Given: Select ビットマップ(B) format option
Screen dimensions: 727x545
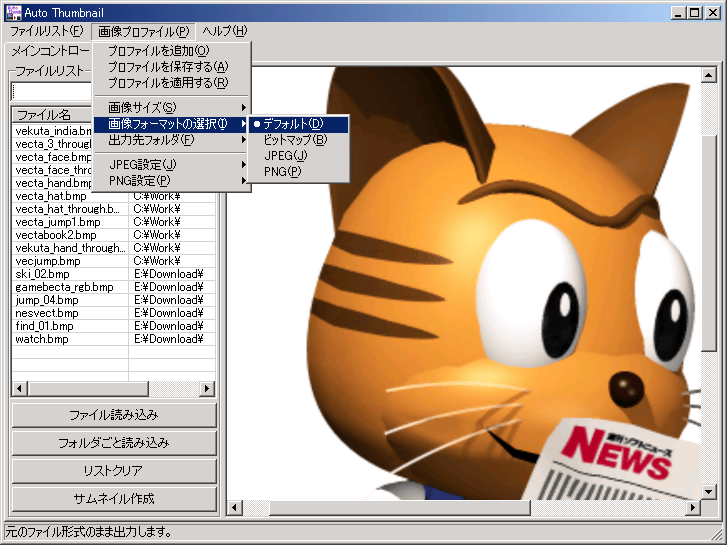Looking at the screenshot, I should [299, 140].
